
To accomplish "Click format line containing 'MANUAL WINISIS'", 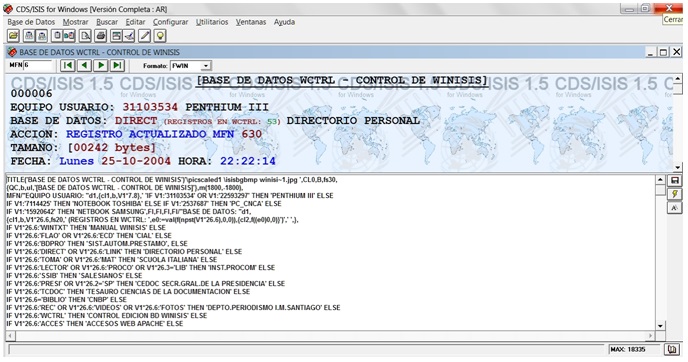I will point(86,228).
